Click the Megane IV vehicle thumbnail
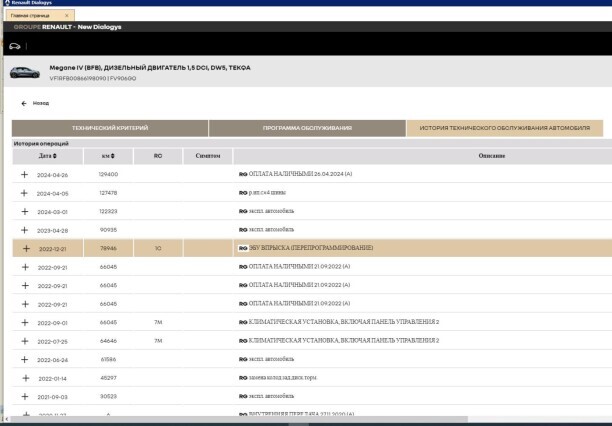Image resolution: width=612 pixels, height=426 pixels. [x=24, y=71]
